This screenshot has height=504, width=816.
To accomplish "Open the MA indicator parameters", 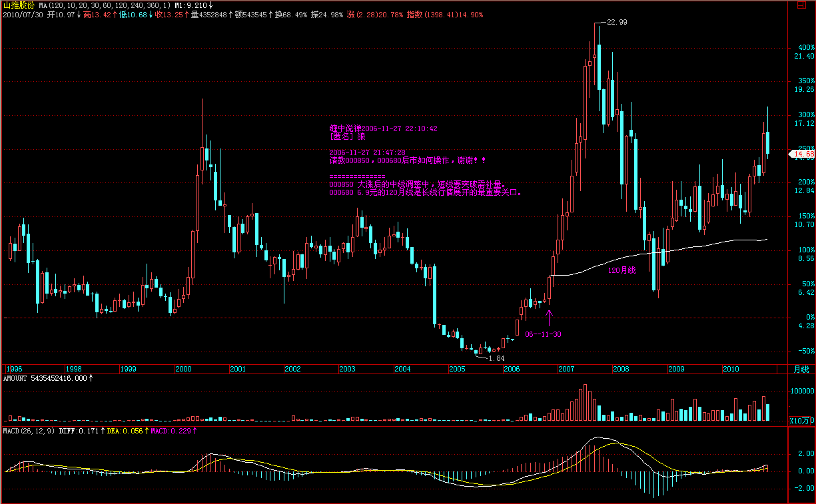I will point(103,5).
